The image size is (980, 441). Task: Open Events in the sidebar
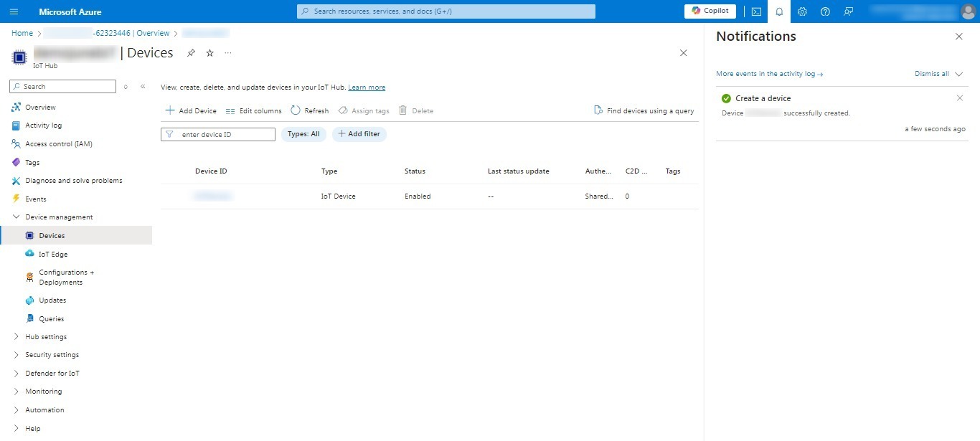coord(35,199)
